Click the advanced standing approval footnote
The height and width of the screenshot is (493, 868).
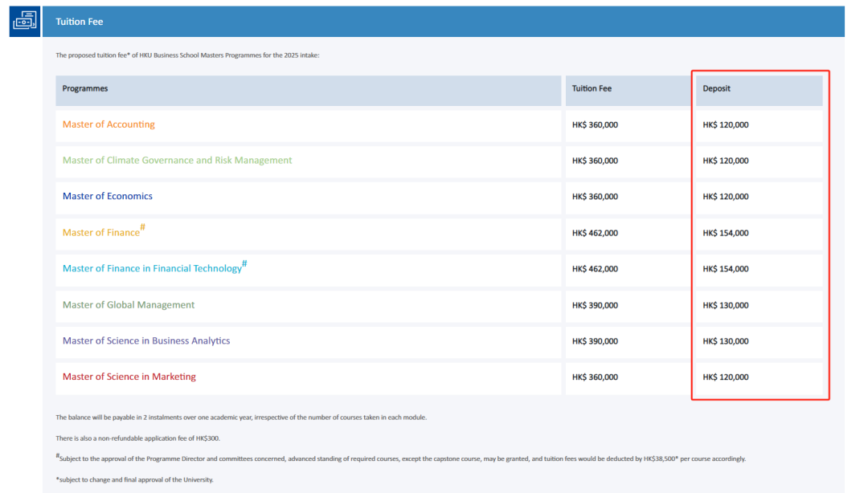tap(401, 458)
